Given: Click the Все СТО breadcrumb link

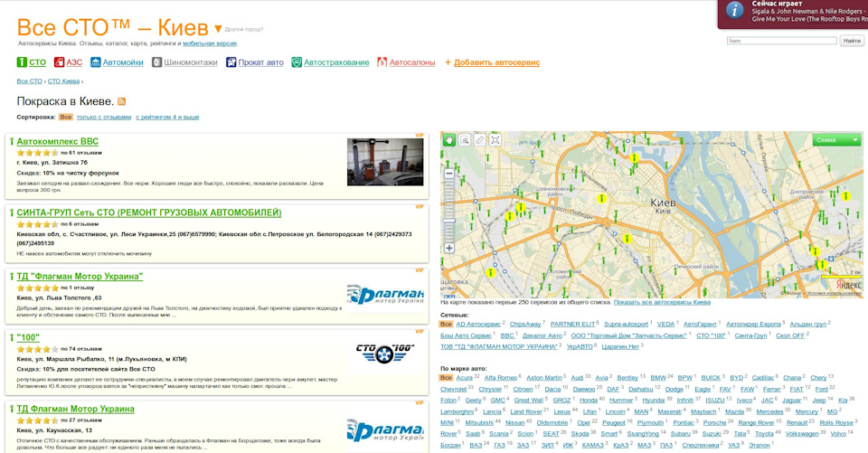Looking at the screenshot, I should [29, 80].
